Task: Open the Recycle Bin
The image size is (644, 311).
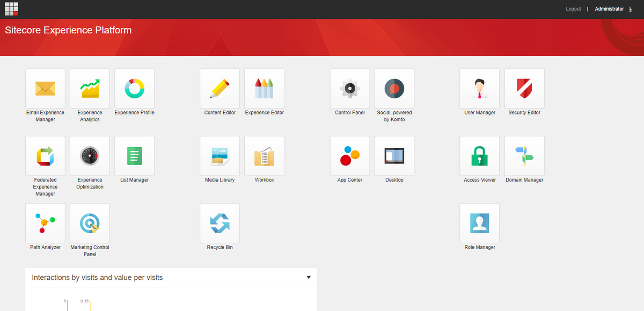Action: coord(219,223)
